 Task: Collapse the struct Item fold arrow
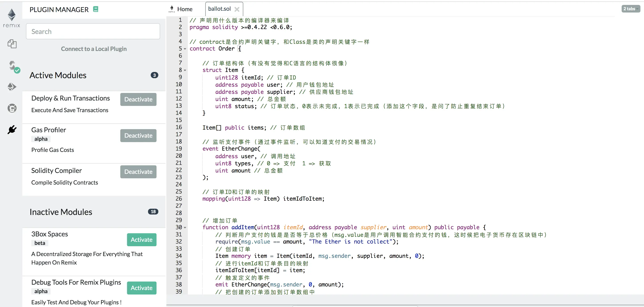click(185, 70)
